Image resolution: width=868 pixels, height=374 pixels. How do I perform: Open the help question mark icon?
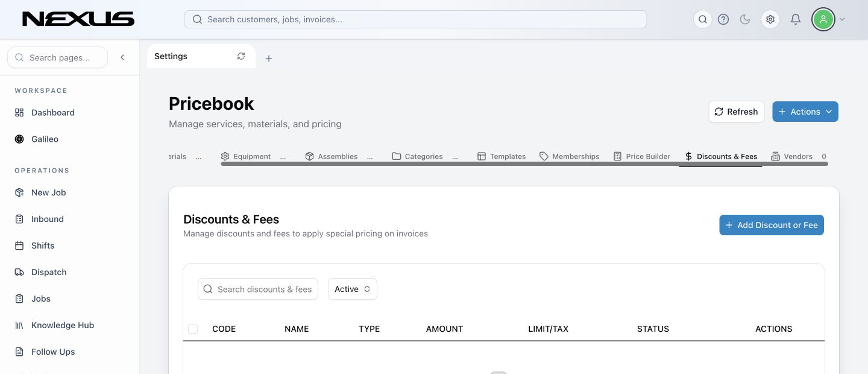tap(723, 19)
